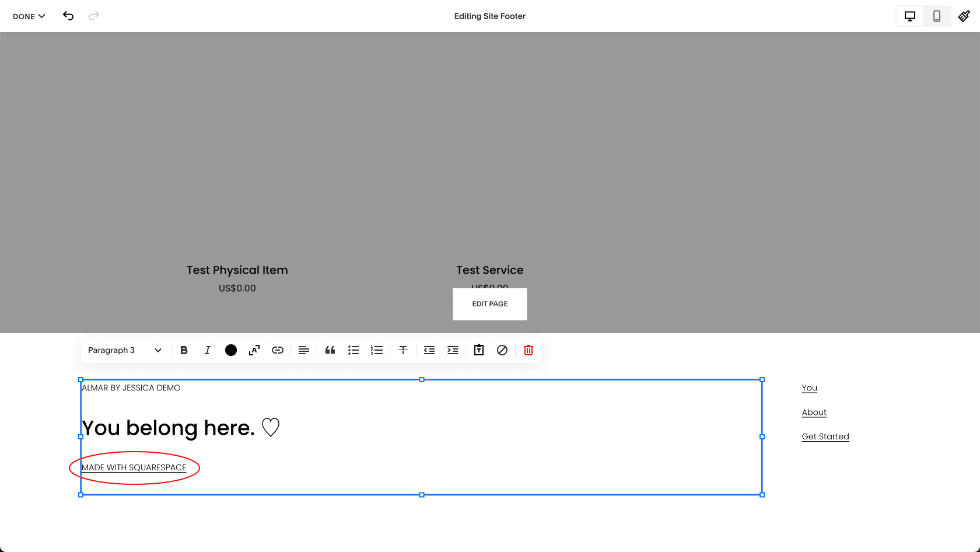Click the paste as plain text icon
980x552 pixels.
coord(479,350)
